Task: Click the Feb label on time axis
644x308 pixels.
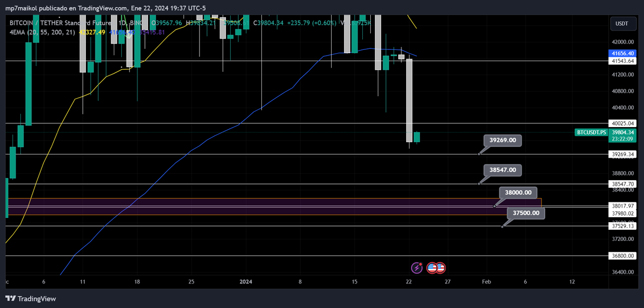Action: pos(486,281)
